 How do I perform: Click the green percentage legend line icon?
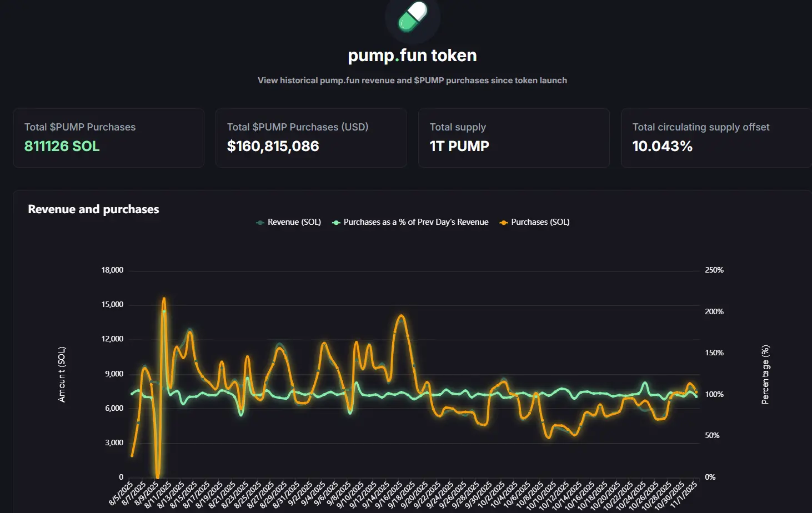335,222
